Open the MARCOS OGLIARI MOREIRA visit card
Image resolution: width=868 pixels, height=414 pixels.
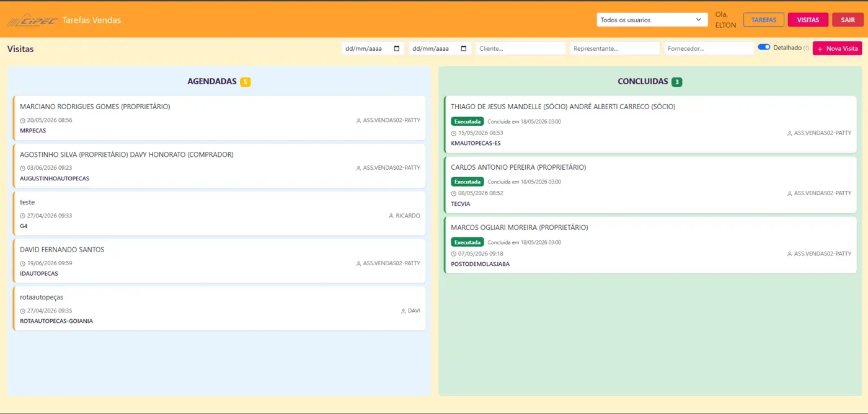[x=650, y=245]
